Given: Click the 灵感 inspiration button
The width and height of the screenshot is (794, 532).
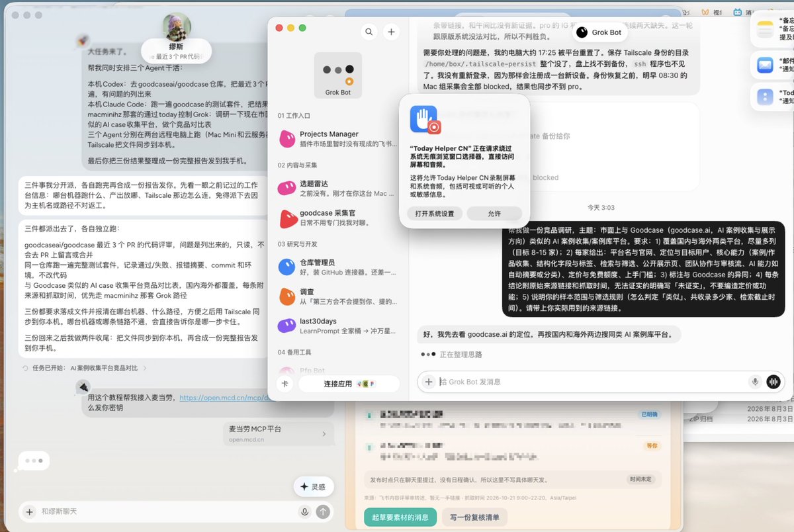Looking at the screenshot, I should (x=314, y=486).
